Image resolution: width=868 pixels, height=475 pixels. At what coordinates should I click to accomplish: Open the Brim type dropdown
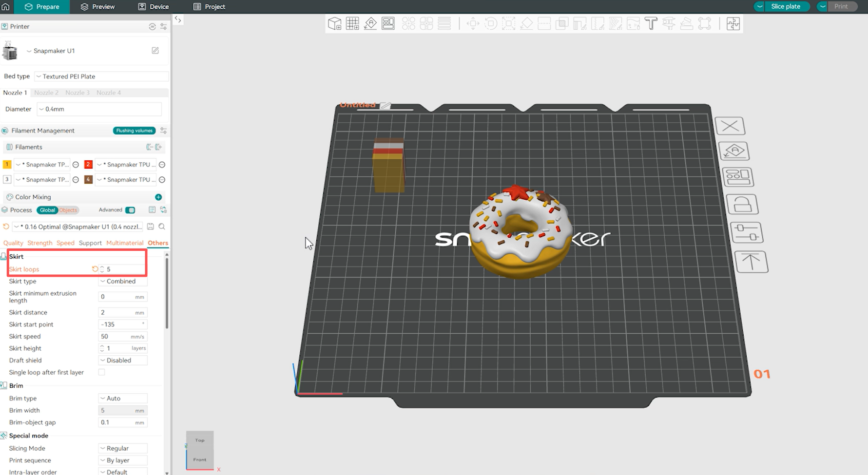pos(123,399)
